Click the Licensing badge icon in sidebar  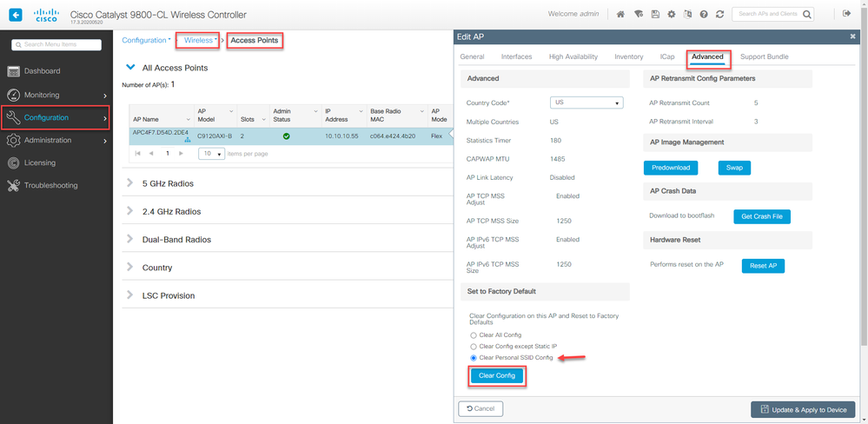pos(14,162)
